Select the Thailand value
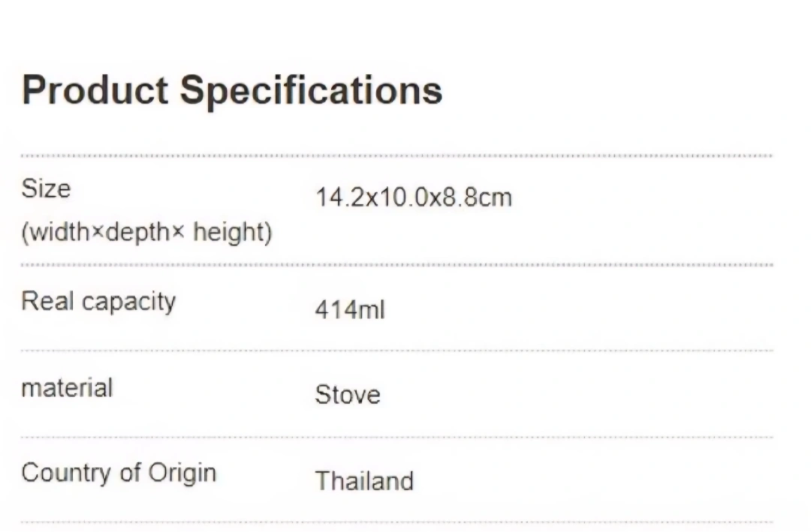The image size is (811, 532). click(x=365, y=481)
